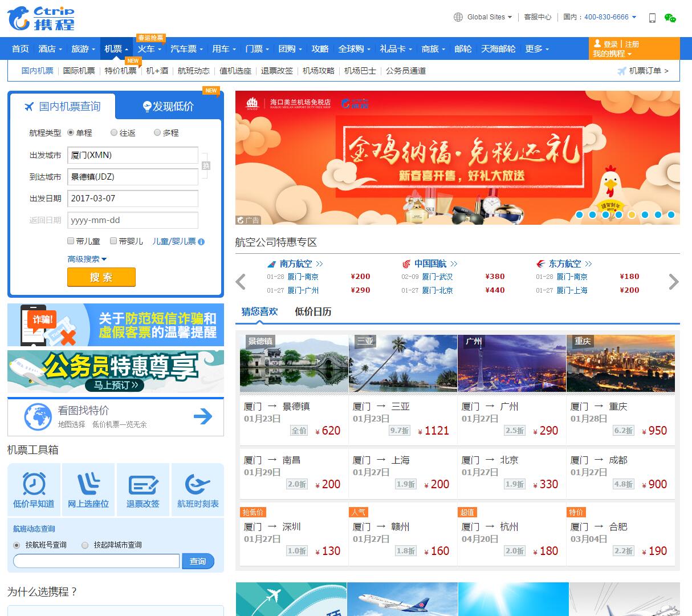Check the 带儿童 checkbox

coord(71,241)
